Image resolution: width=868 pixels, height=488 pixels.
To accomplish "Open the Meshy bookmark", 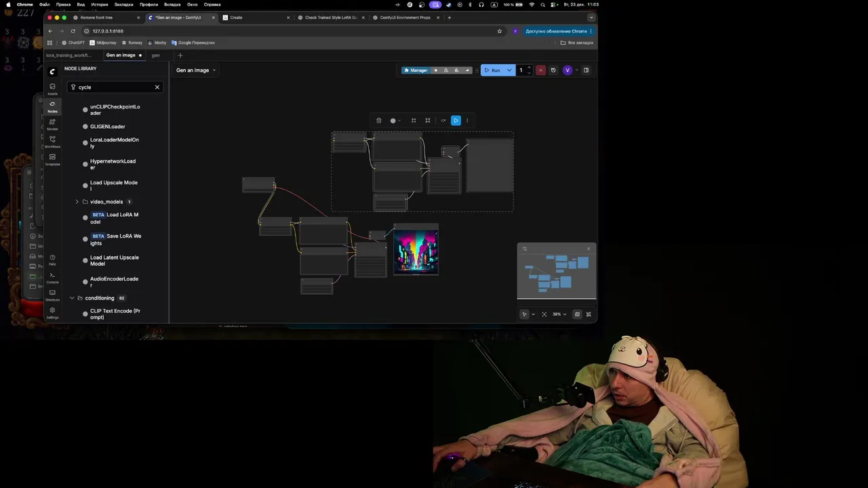I will 157,43.
